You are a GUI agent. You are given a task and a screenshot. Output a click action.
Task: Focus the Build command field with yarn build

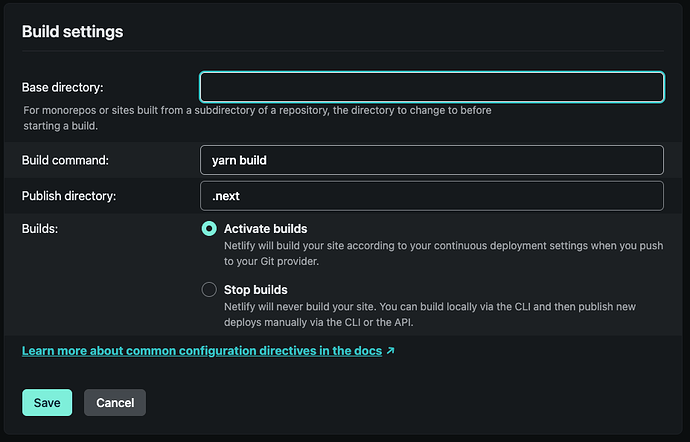coord(432,160)
